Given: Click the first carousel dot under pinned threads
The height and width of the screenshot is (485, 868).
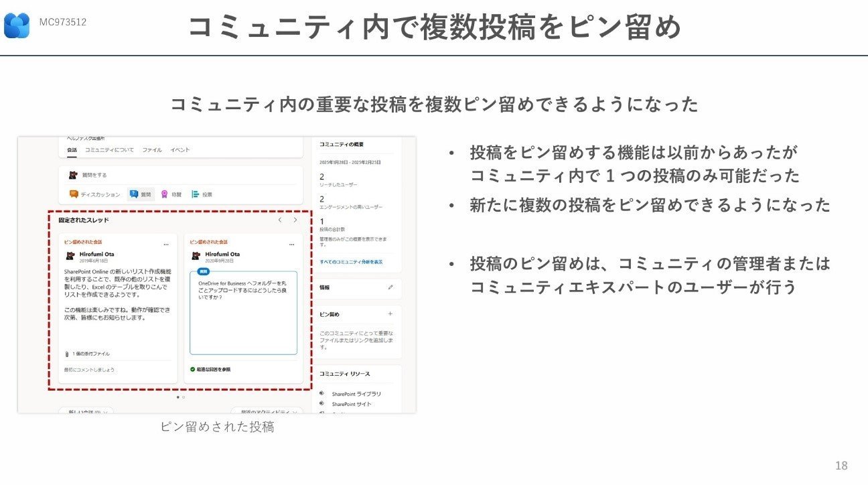Looking at the screenshot, I should (177, 397).
